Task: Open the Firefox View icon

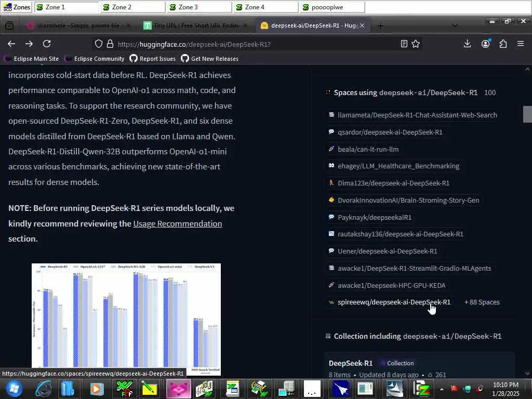Action: coord(9,25)
